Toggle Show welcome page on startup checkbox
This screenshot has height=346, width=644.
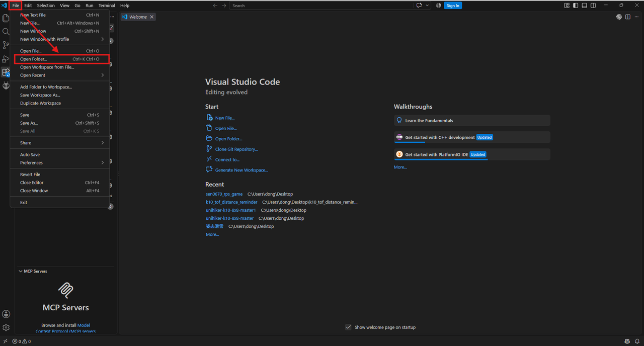point(348,327)
